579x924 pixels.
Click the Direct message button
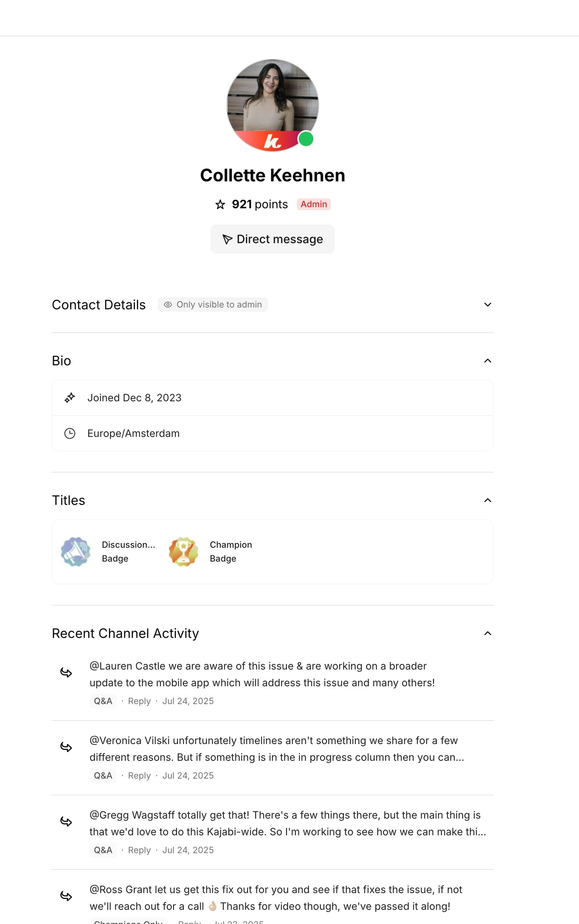(272, 239)
